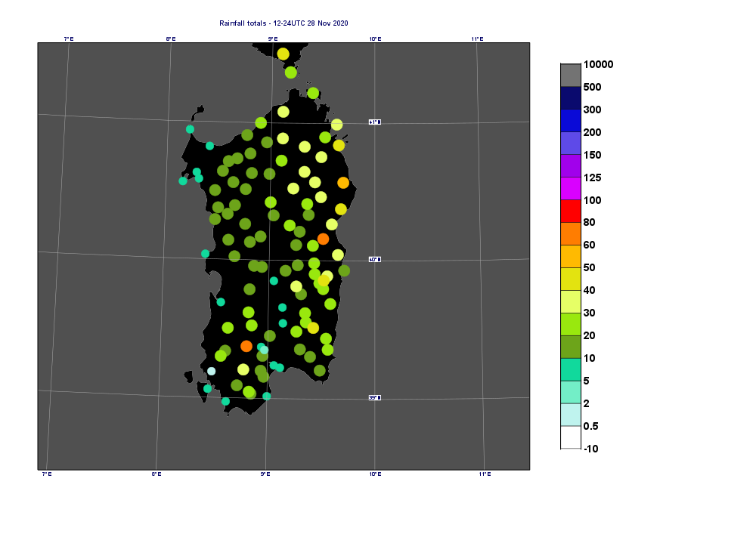Screen dimensions: 756x534
Task: Pick the pale cyan 0.5-2 legend swatch
Action: (x=570, y=415)
